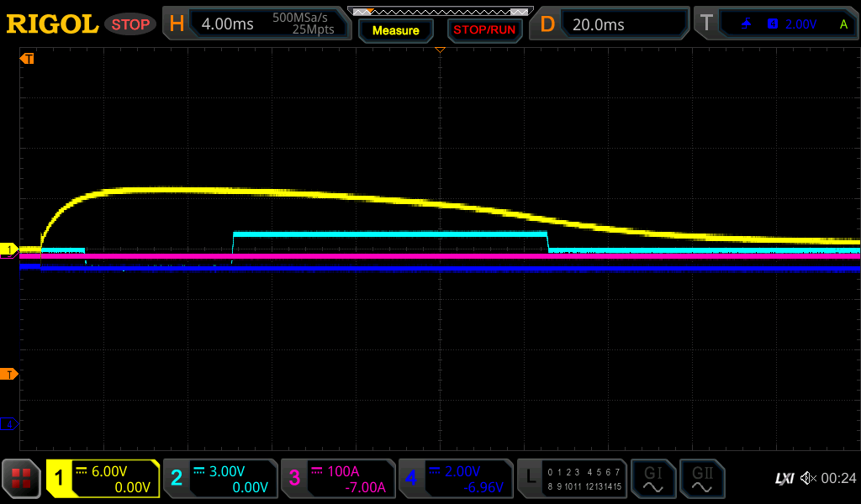Open channel 4 blue 2.00V settings
861x504 pixels.
[x=455, y=479]
